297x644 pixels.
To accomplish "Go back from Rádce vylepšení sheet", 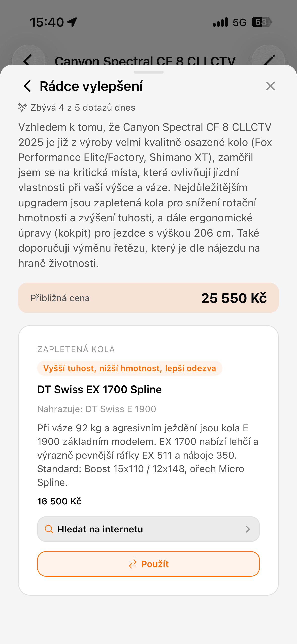I will (x=27, y=86).
